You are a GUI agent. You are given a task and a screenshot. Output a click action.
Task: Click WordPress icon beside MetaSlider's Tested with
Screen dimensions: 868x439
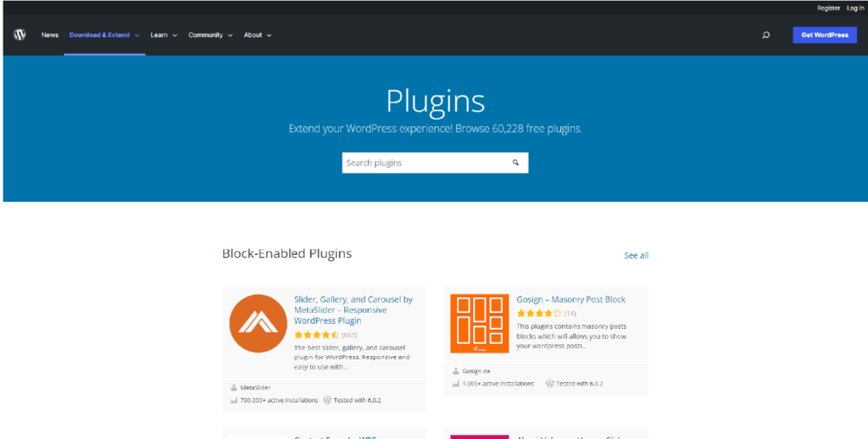pyautogui.click(x=327, y=400)
